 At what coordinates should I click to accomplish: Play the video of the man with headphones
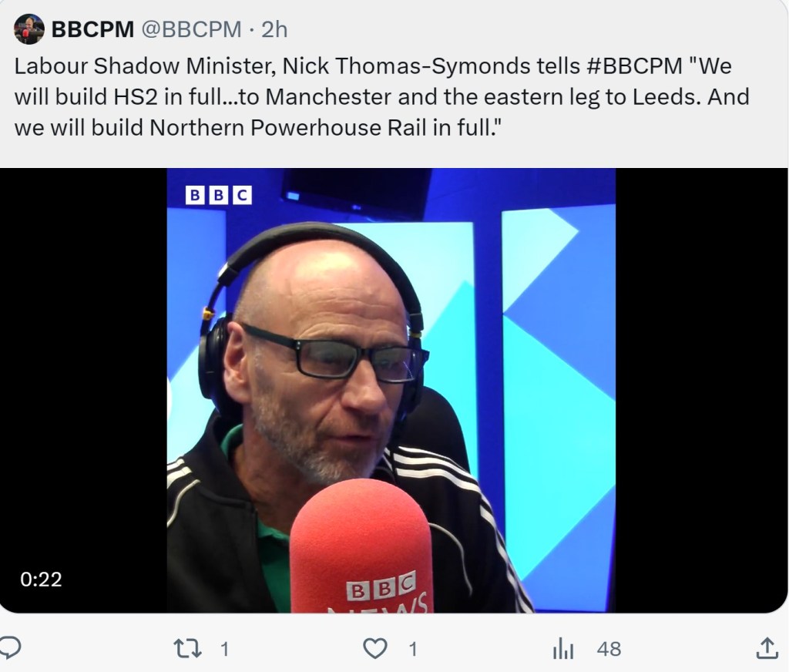(x=391, y=391)
